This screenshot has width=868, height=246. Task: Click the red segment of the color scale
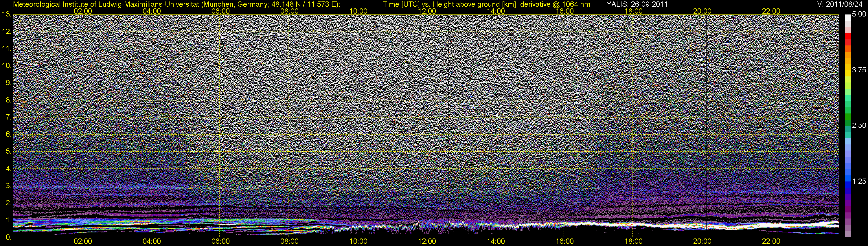point(847,37)
